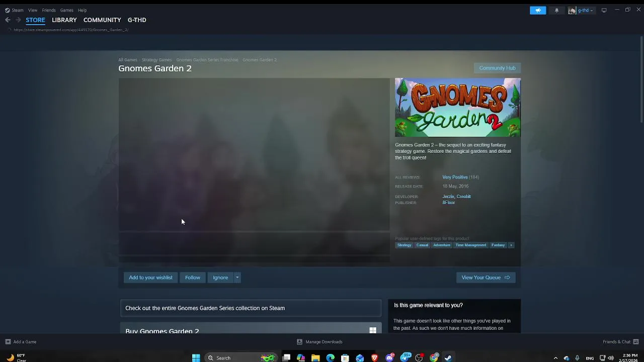Image resolution: width=644 pixels, height=362 pixels.
Task: Click the taskbar Search box
Action: click(241, 358)
